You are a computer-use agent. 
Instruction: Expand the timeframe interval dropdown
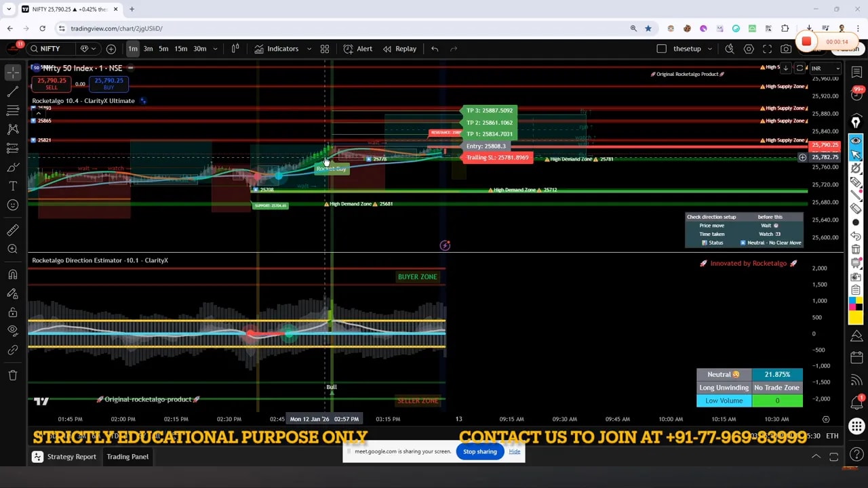215,49
